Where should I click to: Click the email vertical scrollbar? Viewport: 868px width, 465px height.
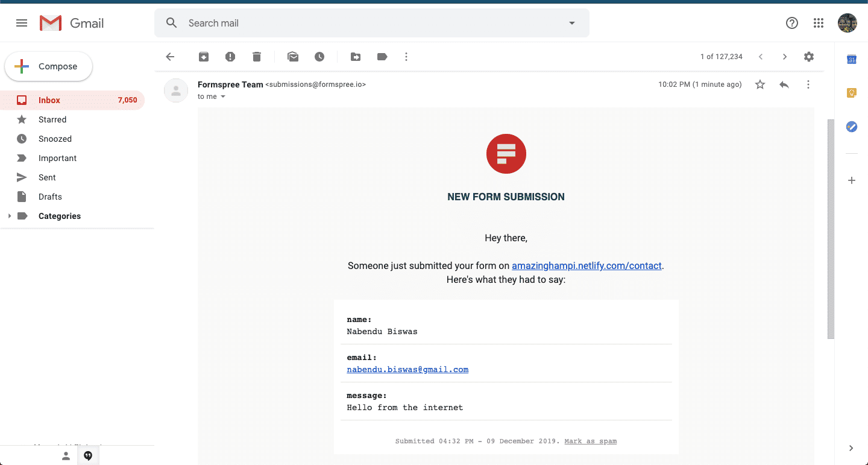tap(831, 229)
